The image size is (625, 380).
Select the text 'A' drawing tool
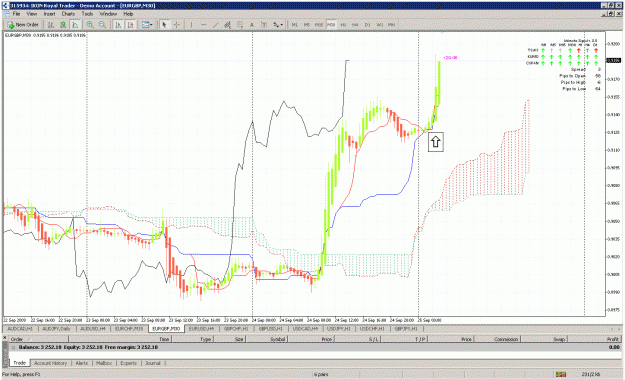pos(252,25)
